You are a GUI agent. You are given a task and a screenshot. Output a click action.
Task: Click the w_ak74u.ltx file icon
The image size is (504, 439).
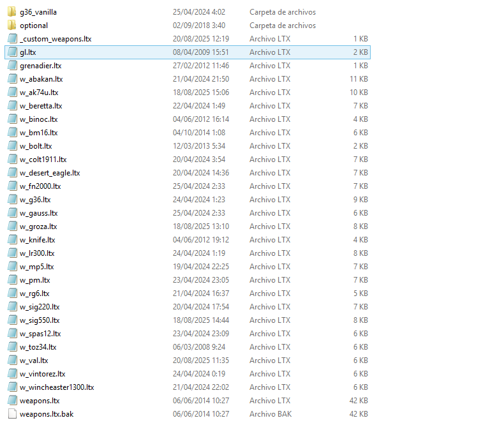[12, 93]
